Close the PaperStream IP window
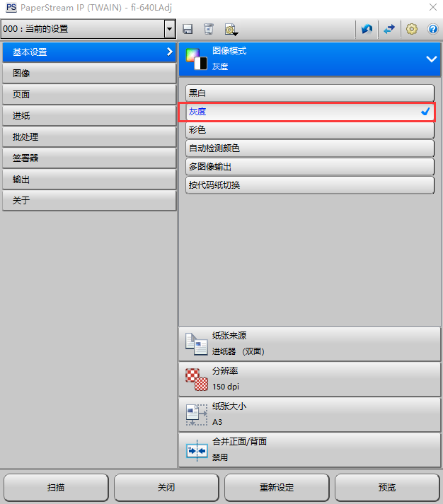Viewport: 443px width, 504px height. 432,7
